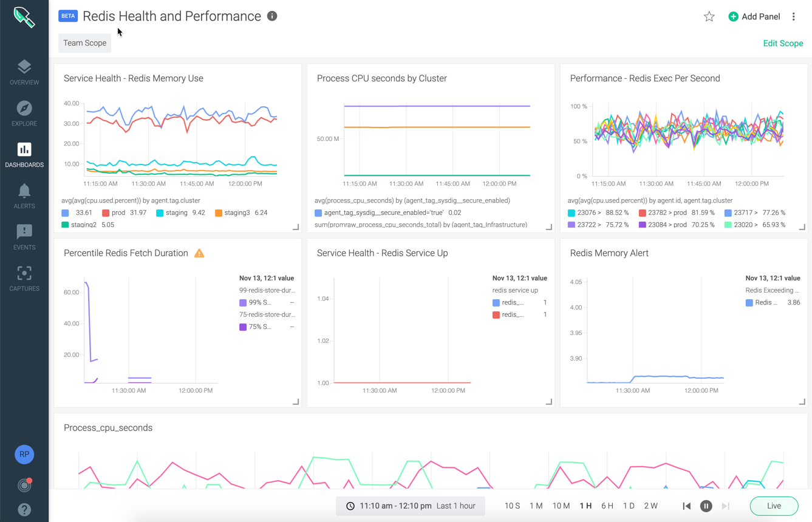Click the Process CPU seconds by Cluster title
This screenshot has width=812, height=522.
coord(382,78)
